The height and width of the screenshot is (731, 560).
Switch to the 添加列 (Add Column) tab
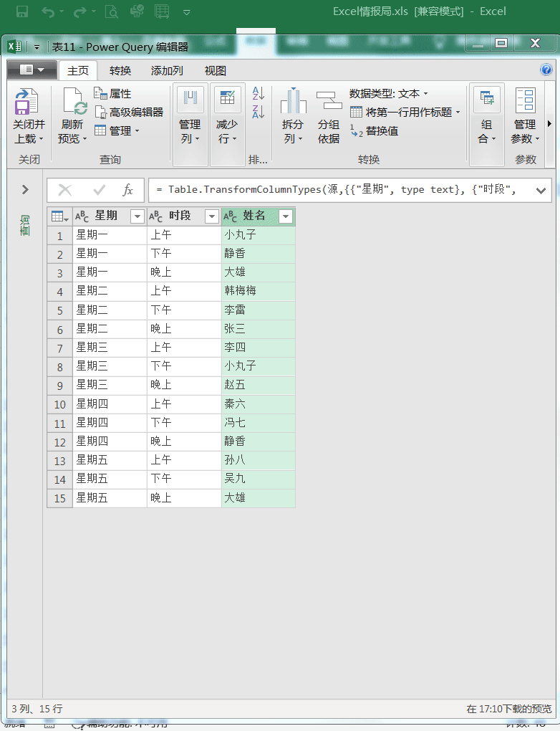click(167, 71)
